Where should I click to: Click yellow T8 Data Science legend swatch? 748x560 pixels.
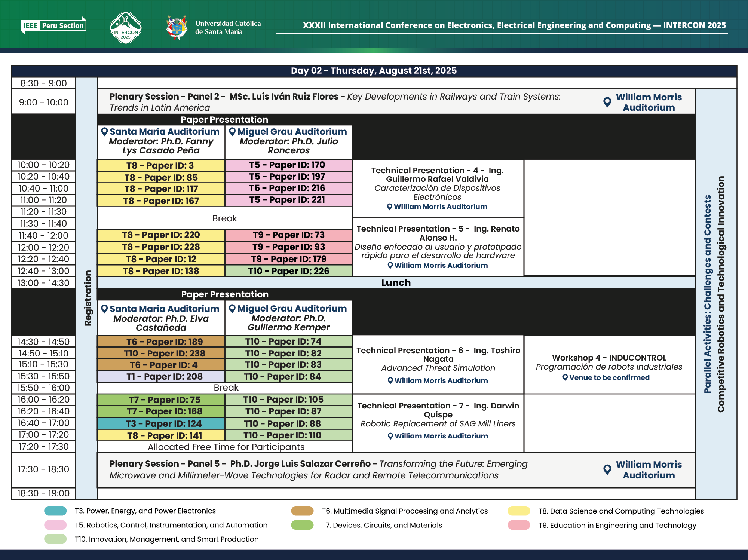(x=519, y=511)
